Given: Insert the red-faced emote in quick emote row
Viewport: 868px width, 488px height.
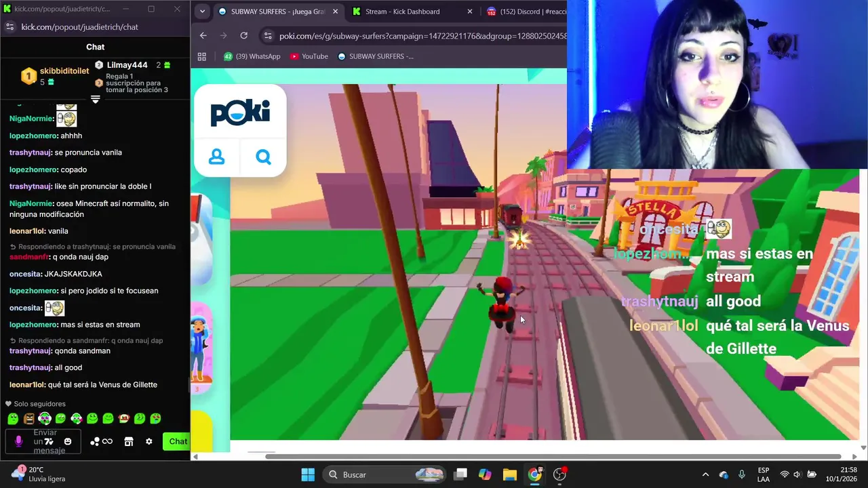Looking at the screenshot, I should tap(124, 419).
